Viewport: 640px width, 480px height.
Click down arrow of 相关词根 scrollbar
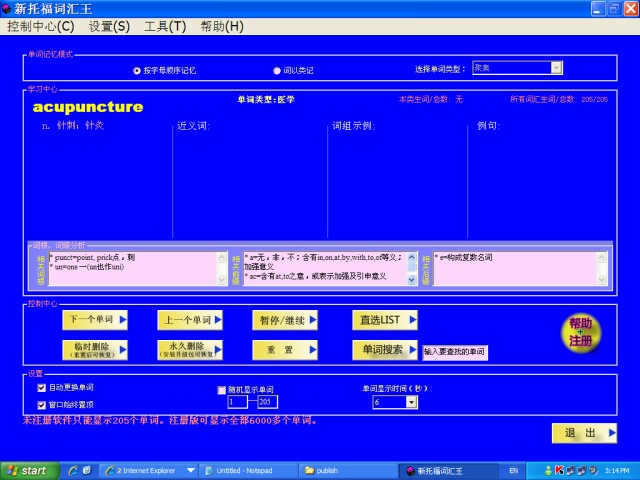point(222,280)
